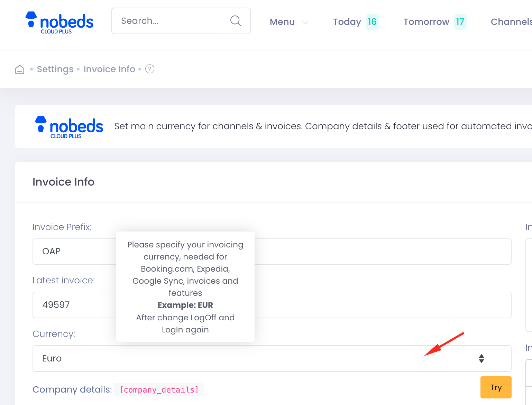
Task: Select the Invoice Prefix field containing OAP
Action: [69, 252]
